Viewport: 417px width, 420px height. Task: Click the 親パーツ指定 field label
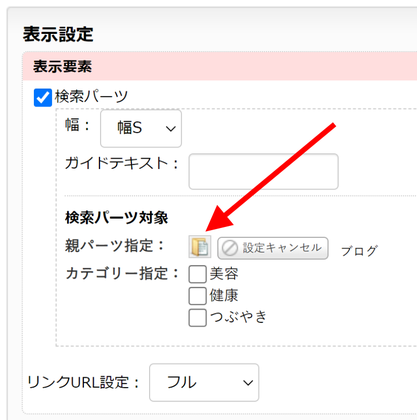115,246
